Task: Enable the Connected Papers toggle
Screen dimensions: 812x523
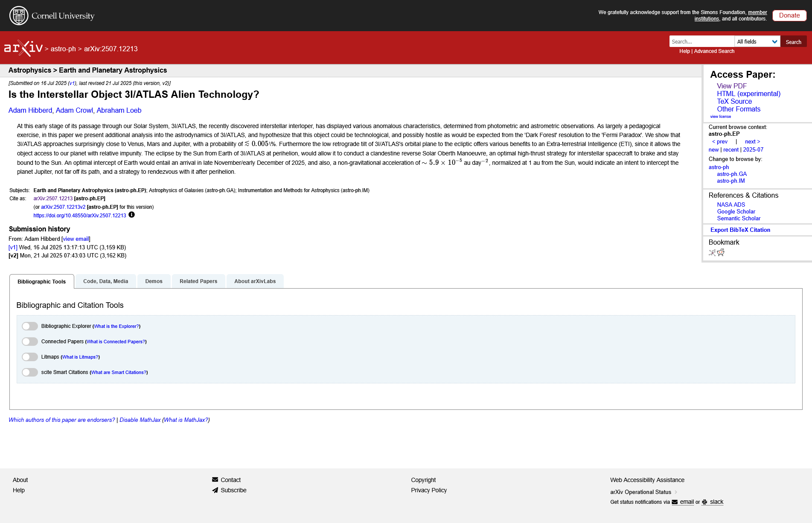Action: 30,342
